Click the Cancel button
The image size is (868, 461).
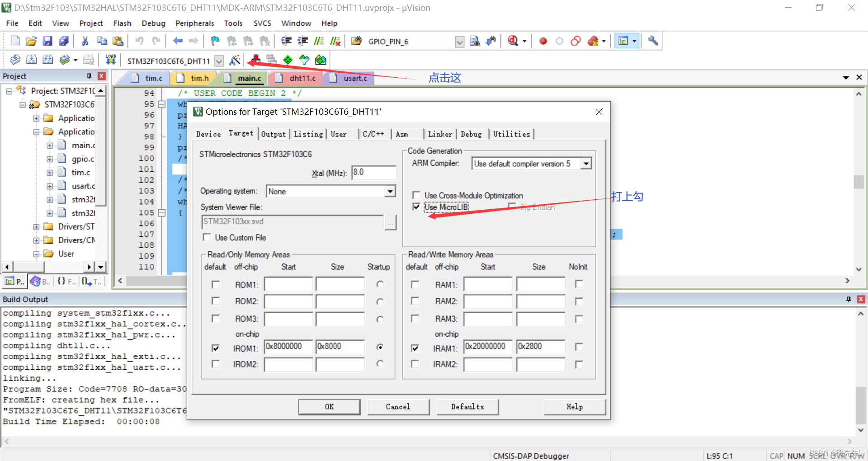click(x=398, y=407)
